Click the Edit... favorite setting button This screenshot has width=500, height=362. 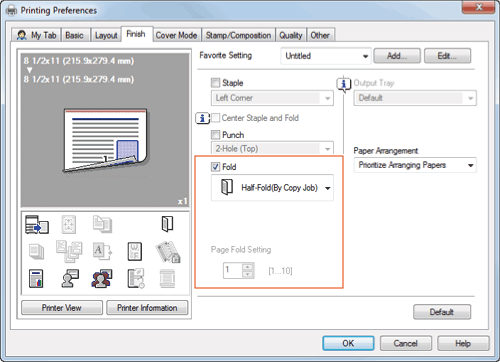click(x=447, y=56)
